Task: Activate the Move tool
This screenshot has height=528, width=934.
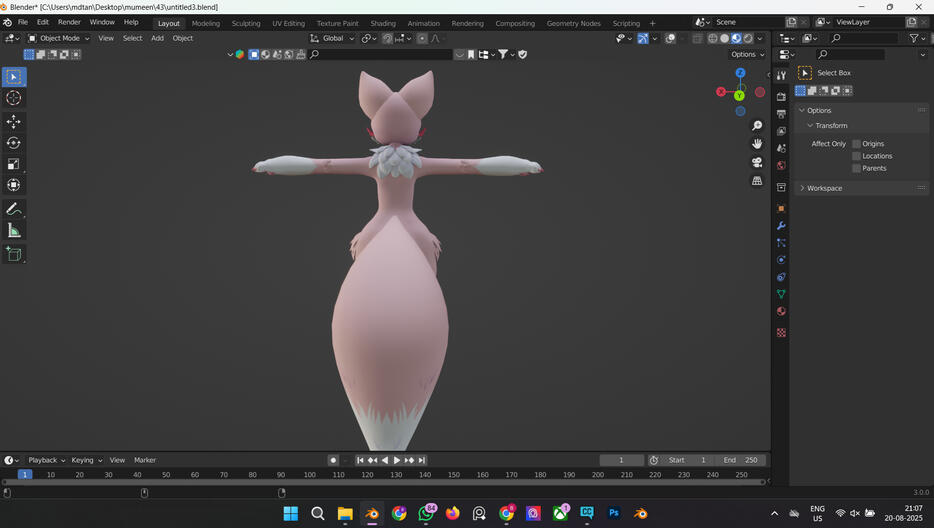Action: (x=14, y=122)
